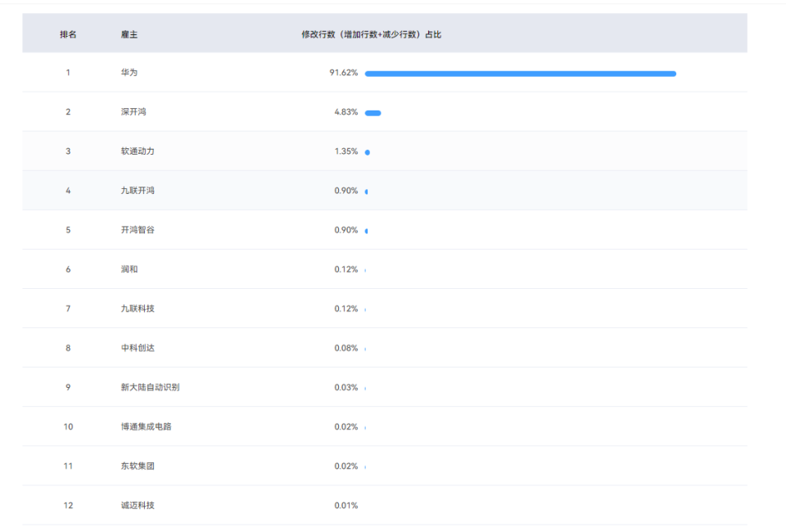Click rank number 8
The width and height of the screenshot is (786, 532).
(x=68, y=348)
